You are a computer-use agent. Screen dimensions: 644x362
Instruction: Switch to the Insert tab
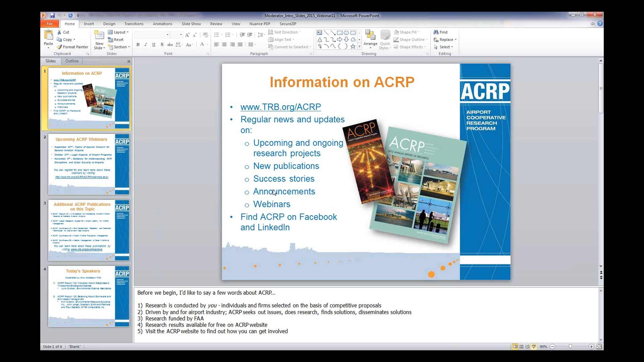89,24
